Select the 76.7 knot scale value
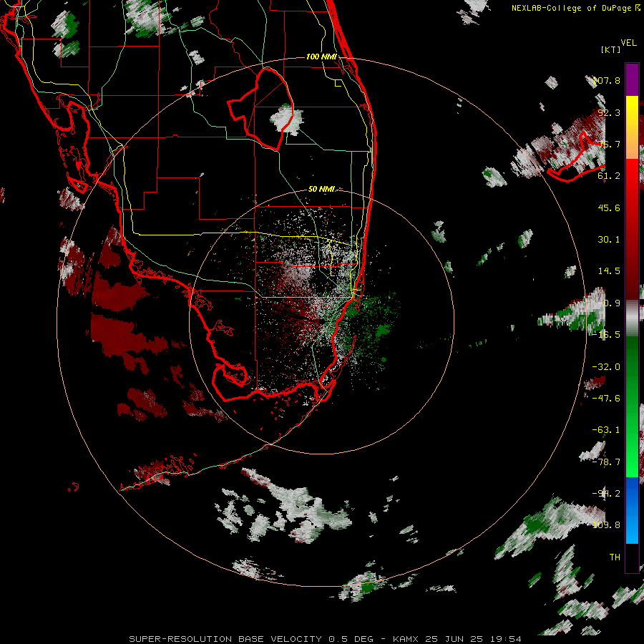Screen dimensions: 644x644 tap(609, 144)
